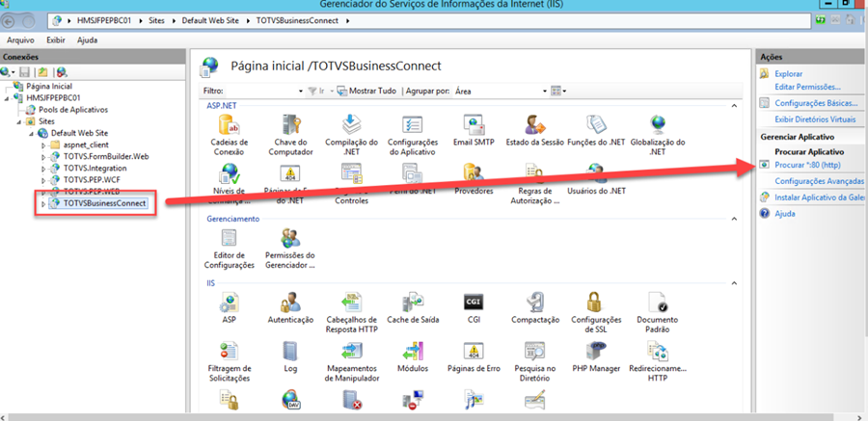
Task: Open Autenticação feature
Action: [x=290, y=307]
